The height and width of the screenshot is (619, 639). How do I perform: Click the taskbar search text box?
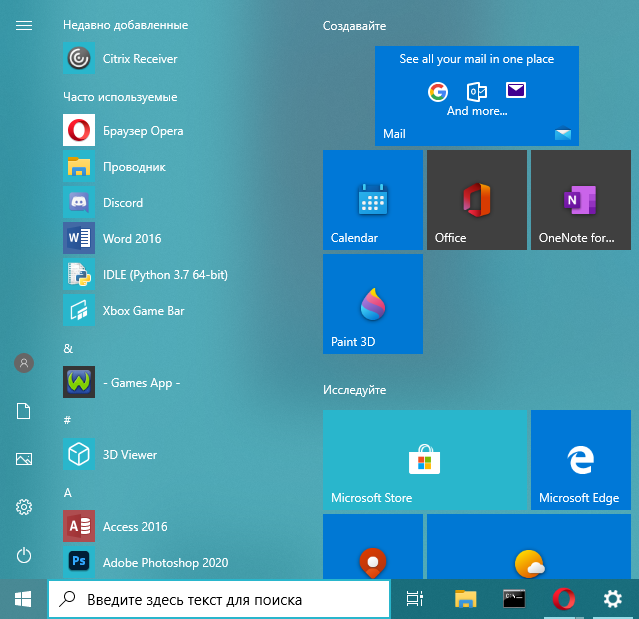point(219,599)
